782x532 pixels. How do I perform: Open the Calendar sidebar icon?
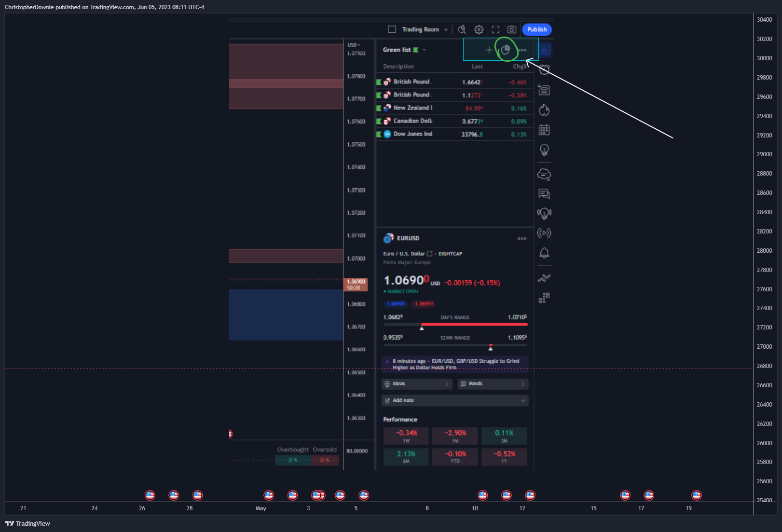544,130
